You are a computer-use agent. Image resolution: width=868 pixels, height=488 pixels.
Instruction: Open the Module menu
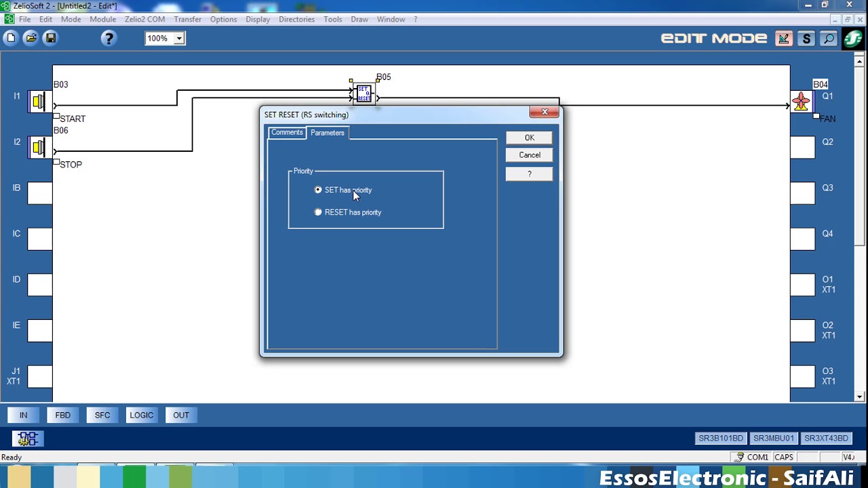(x=103, y=19)
